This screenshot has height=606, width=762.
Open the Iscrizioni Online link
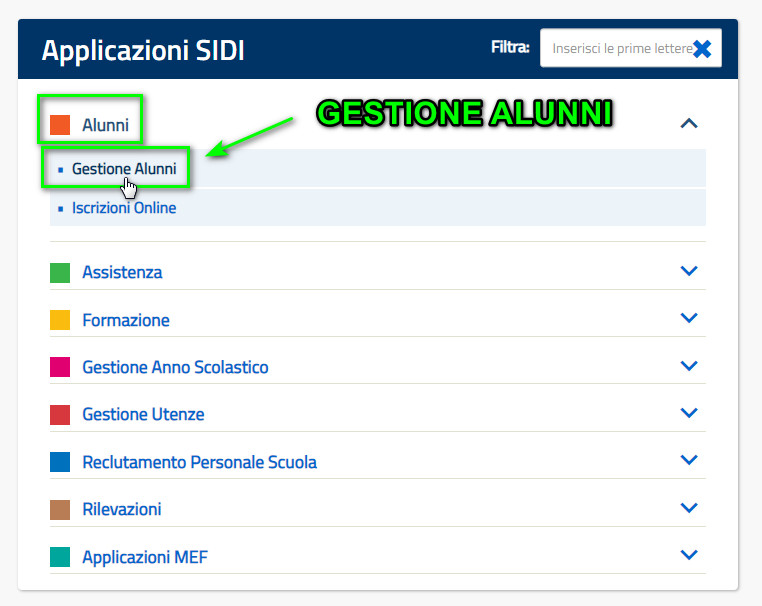124,208
